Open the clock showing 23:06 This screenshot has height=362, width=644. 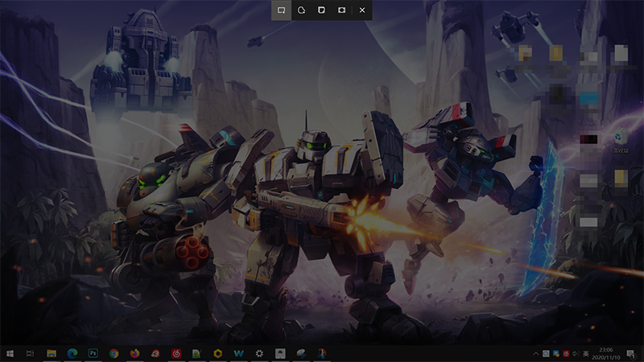[x=606, y=353]
